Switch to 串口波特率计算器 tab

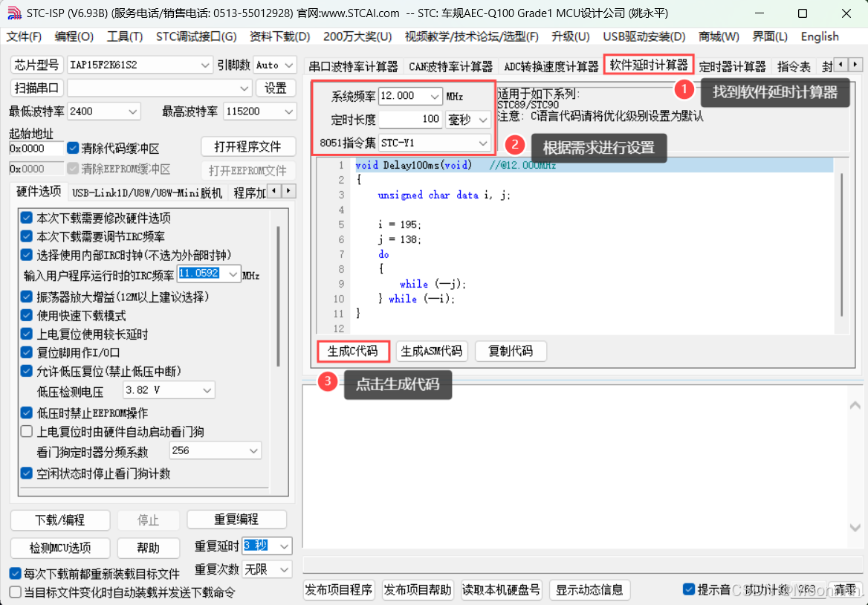[x=353, y=67]
